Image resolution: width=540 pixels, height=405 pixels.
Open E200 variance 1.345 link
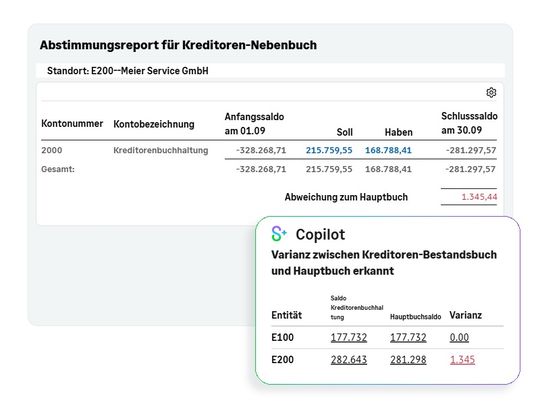pos(462,360)
